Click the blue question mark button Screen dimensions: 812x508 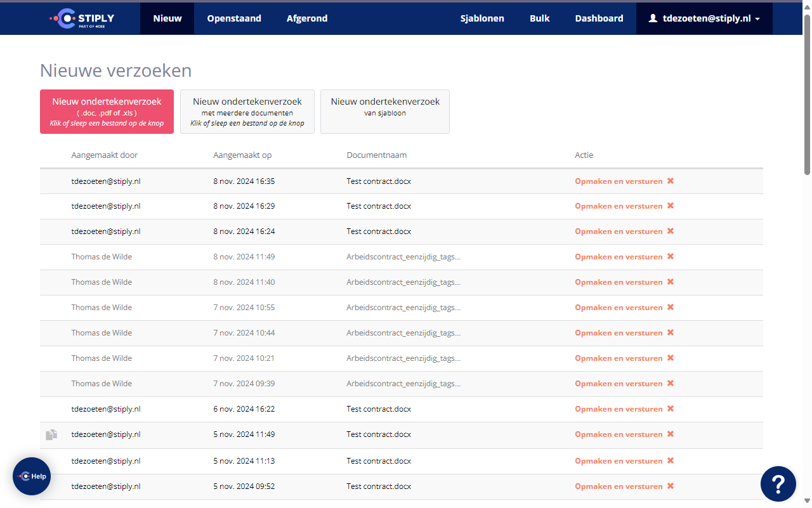click(778, 484)
